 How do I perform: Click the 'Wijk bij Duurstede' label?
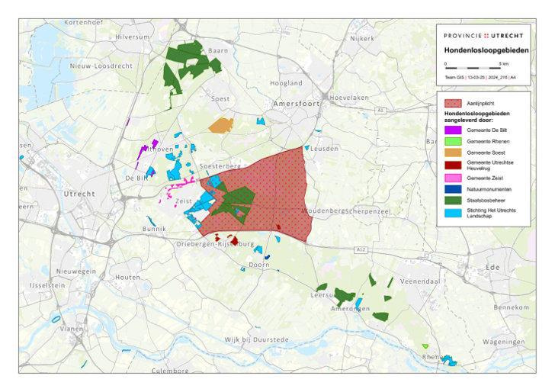tap(257, 339)
